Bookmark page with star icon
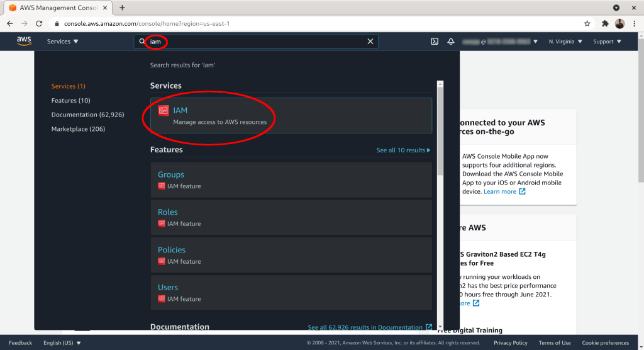 point(587,23)
